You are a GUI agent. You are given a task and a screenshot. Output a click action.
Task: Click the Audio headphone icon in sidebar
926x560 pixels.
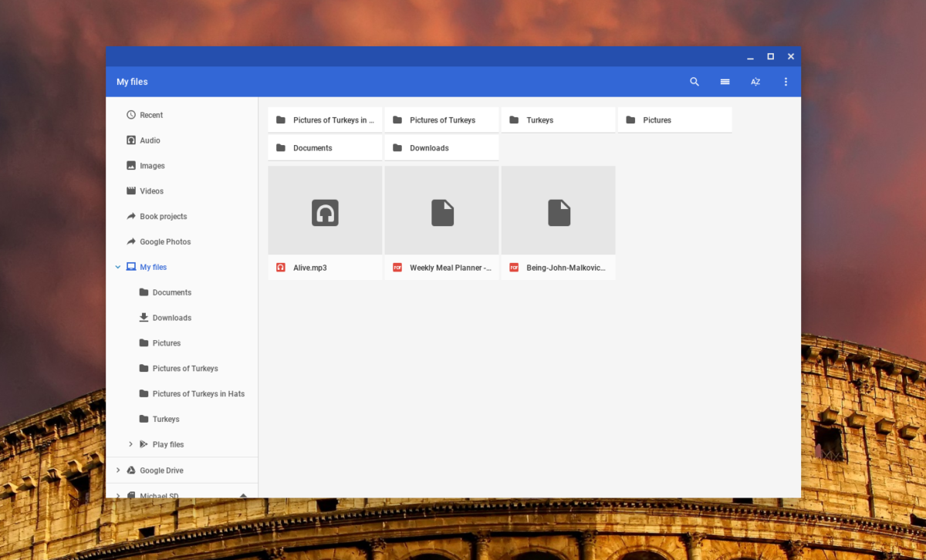(x=131, y=140)
